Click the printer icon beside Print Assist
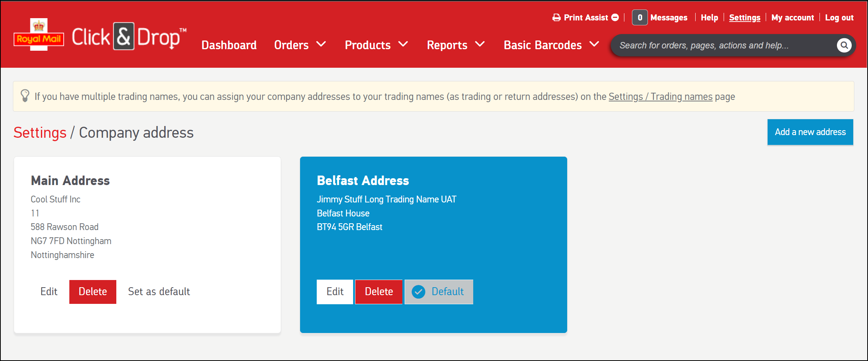 tap(556, 18)
